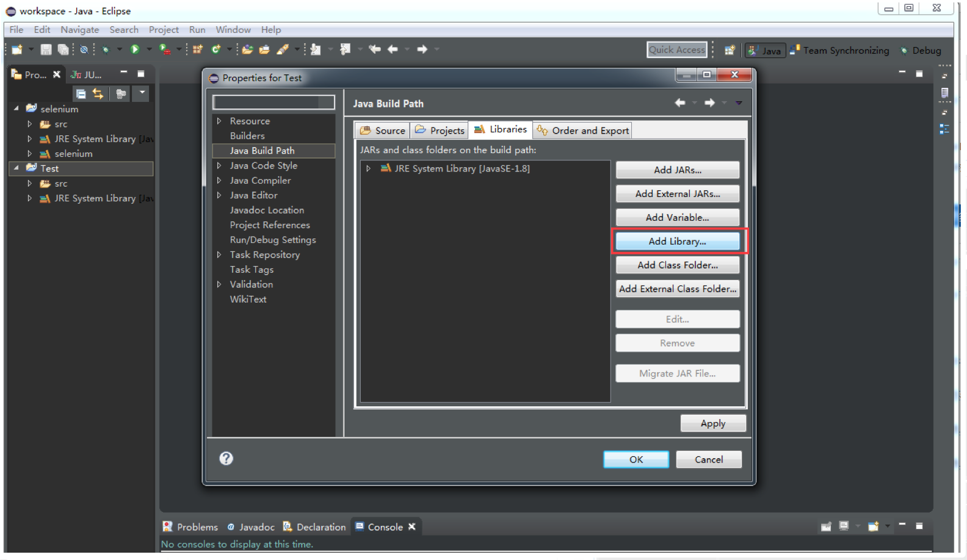Click the dialog Forward navigation arrow
Image resolution: width=967 pixels, height=560 pixels.
point(709,103)
